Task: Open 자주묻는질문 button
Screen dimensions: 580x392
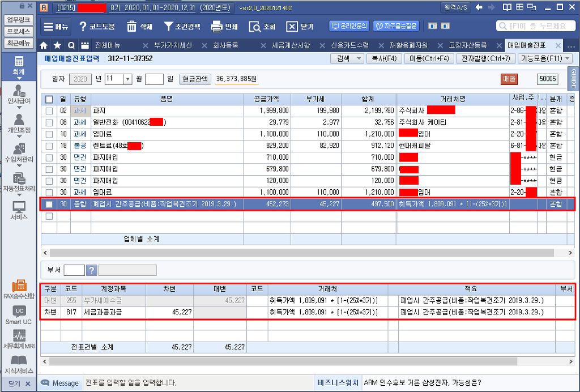Action: pyautogui.click(x=396, y=26)
